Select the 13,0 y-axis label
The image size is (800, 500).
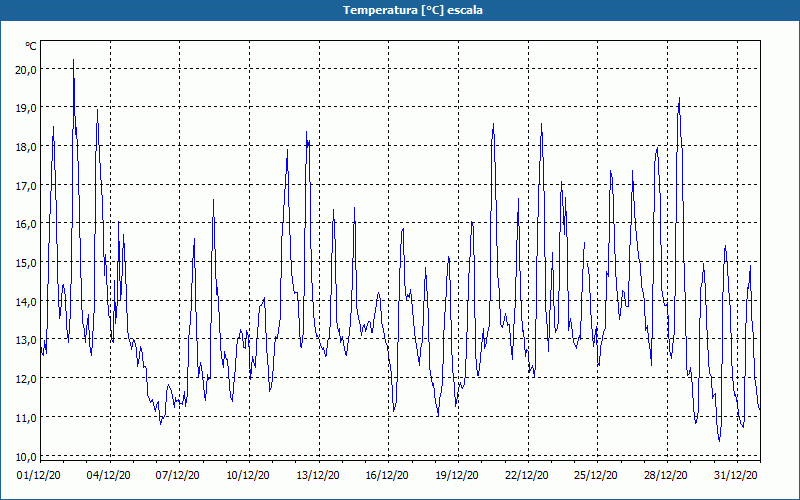pyautogui.click(x=26, y=340)
